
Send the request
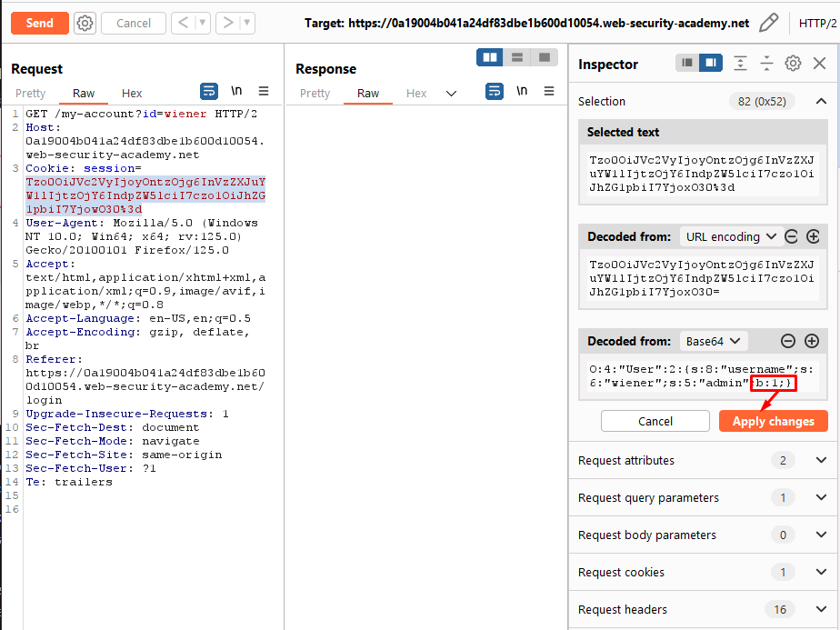click(40, 23)
